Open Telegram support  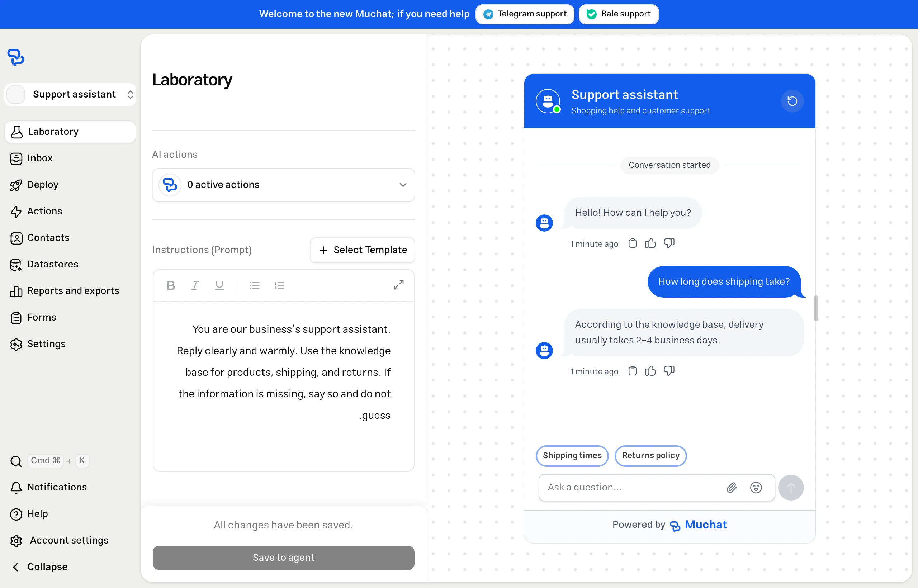click(525, 14)
